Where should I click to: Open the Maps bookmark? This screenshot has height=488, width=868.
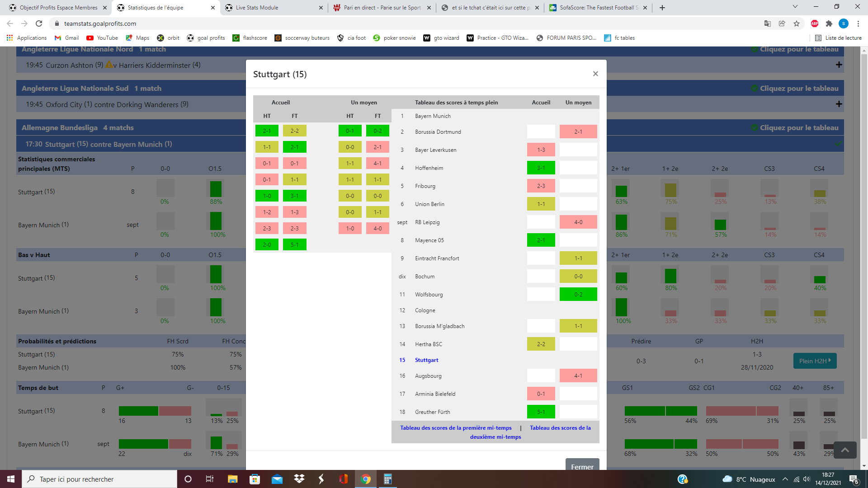[137, 38]
